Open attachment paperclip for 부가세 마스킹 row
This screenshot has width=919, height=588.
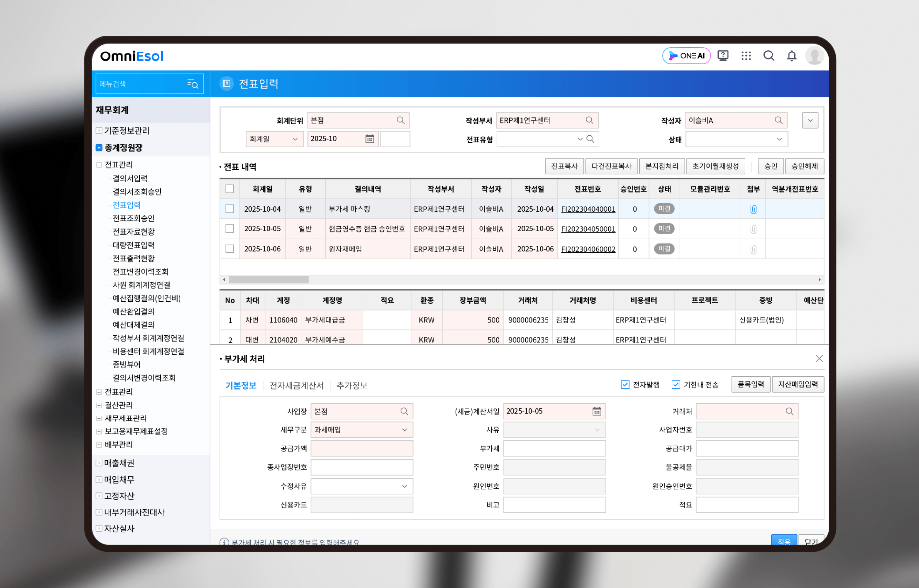[x=753, y=209]
